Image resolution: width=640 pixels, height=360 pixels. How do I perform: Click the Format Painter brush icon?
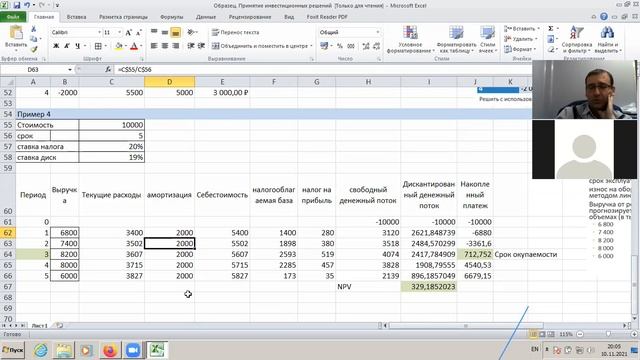click(x=33, y=49)
